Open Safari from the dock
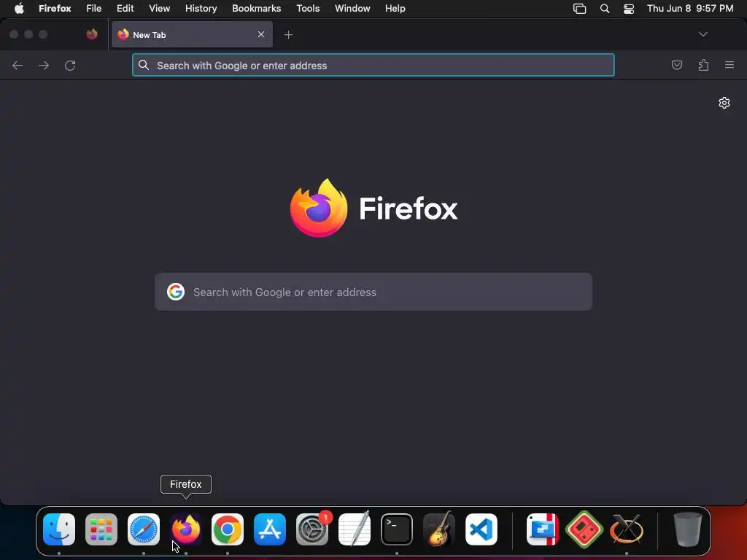Viewport: 747px width, 560px height. point(144,529)
